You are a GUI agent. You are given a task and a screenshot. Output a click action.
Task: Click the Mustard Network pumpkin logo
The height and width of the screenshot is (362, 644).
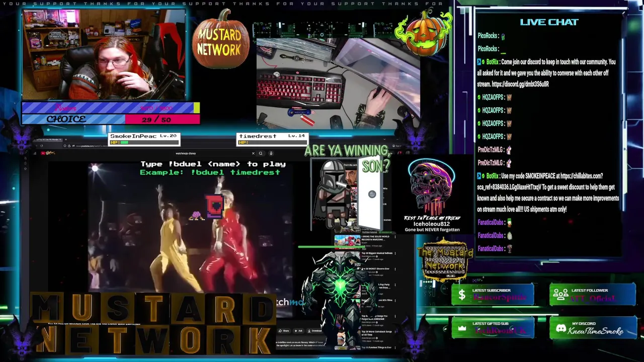tap(220, 40)
